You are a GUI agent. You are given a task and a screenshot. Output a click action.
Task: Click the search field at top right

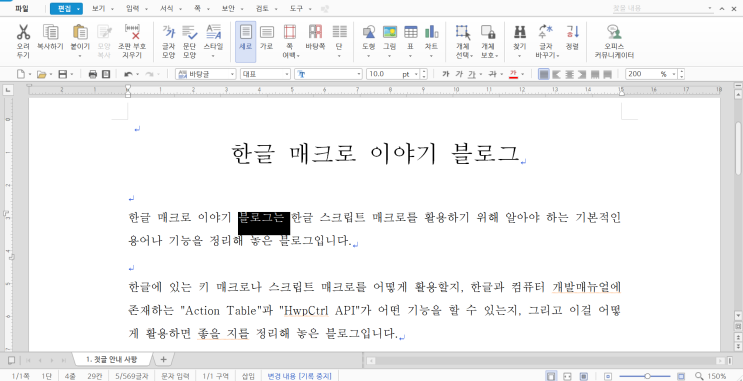pyautogui.click(x=663, y=9)
